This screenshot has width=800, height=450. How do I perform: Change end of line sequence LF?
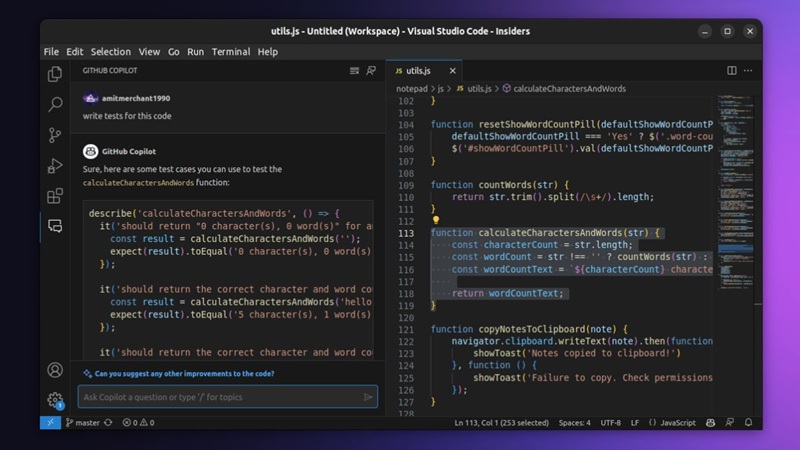tap(635, 422)
